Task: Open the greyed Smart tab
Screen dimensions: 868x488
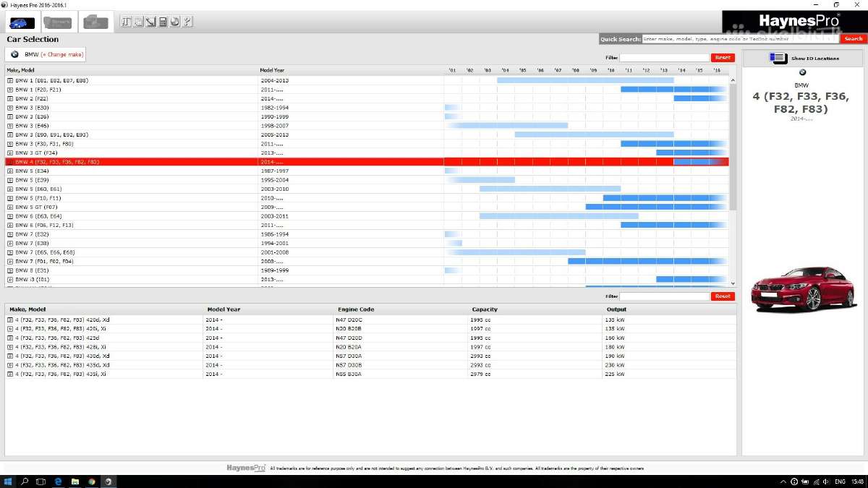Action: coord(58,22)
